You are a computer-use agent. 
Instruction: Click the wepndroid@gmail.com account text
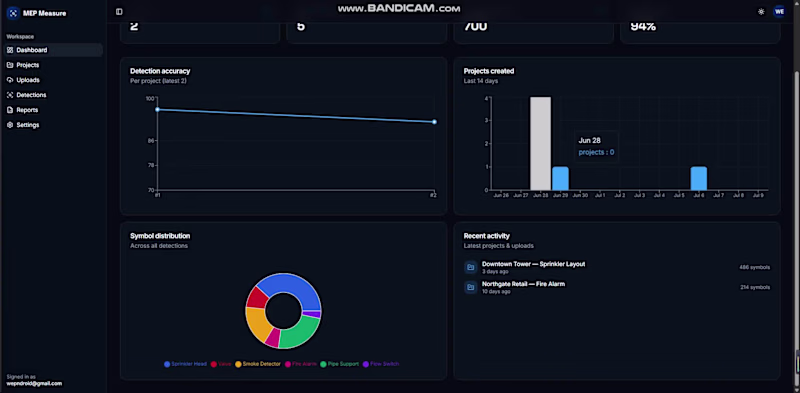[34, 383]
